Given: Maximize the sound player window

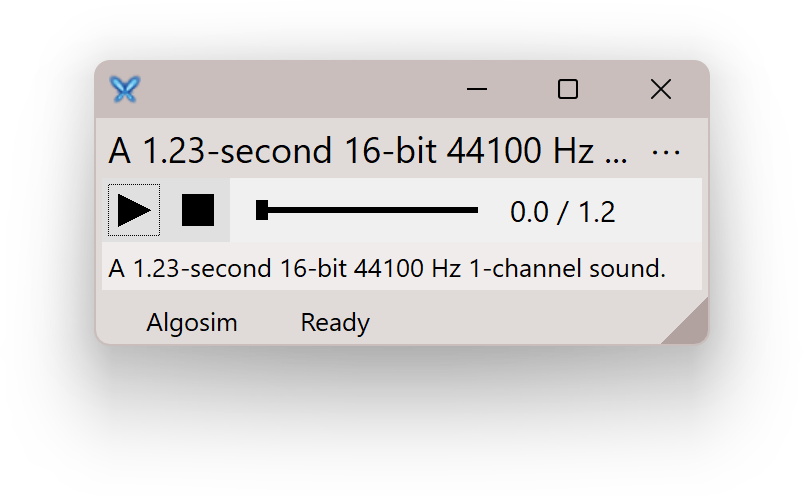Looking at the screenshot, I should [568, 89].
